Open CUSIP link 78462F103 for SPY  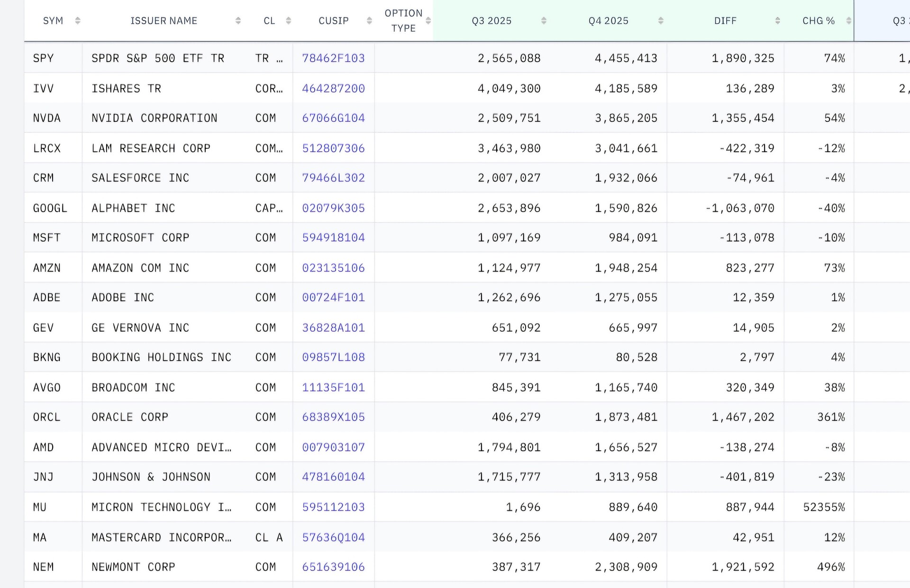[333, 58]
